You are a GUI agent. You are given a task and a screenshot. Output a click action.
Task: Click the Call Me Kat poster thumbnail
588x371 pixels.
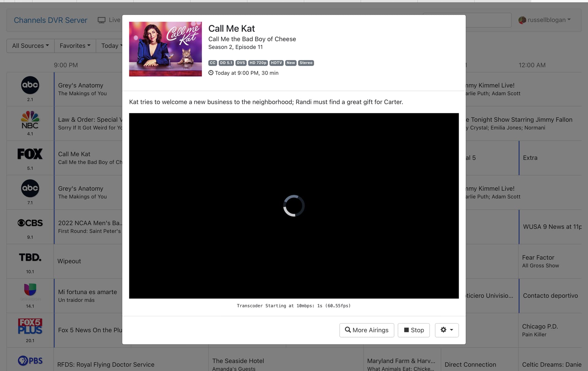(165, 49)
